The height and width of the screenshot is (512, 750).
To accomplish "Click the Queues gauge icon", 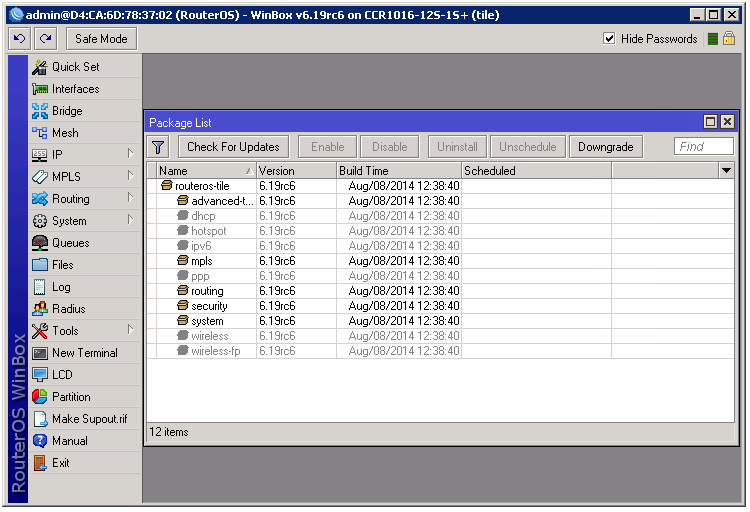I will 40,243.
